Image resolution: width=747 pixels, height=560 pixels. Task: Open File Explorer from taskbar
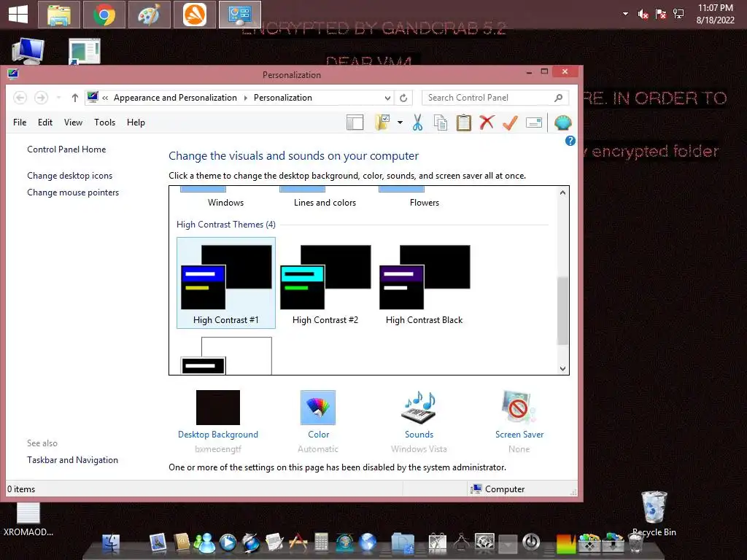pyautogui.click(x=58, y=15)
